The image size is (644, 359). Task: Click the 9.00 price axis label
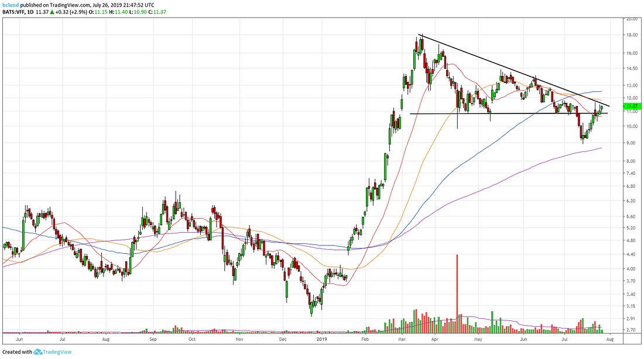(630, 143)
